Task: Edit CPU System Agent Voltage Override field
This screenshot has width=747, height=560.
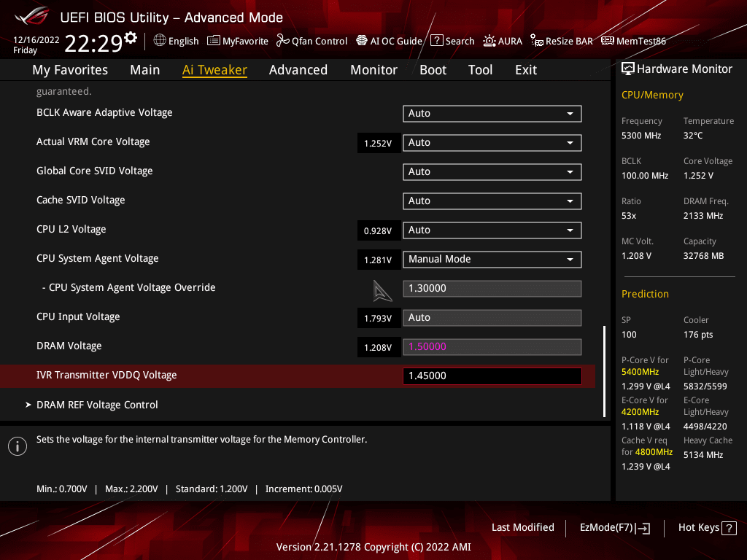Action: point(492,289)
